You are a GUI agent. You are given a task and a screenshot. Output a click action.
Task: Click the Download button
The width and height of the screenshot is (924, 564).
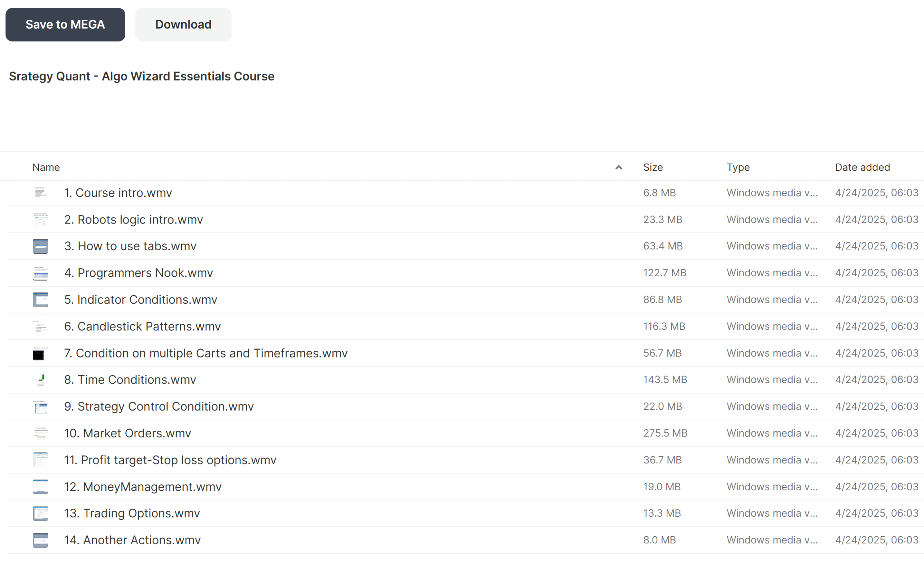tap(183, 25)
